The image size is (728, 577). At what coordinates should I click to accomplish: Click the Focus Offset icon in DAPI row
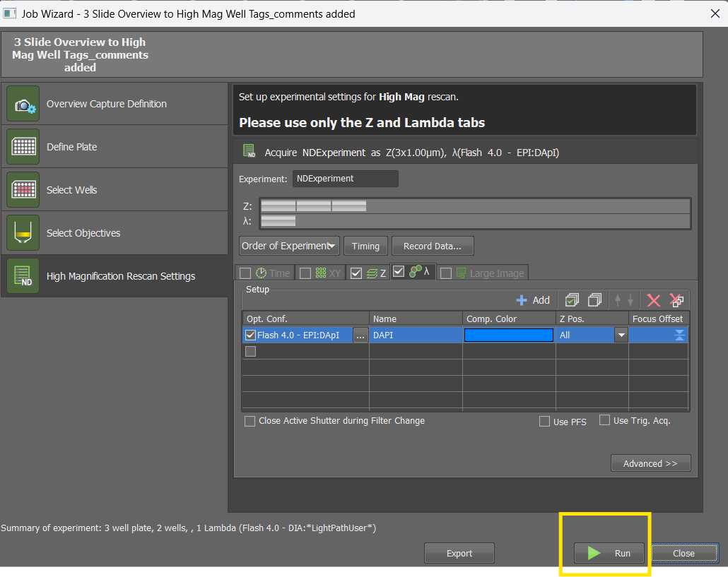click(679, 335)
